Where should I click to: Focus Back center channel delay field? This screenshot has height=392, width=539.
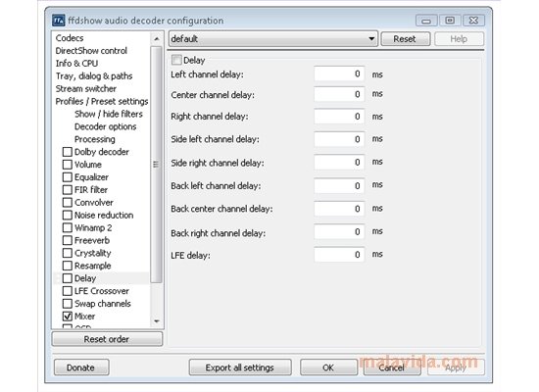(339, 209)
